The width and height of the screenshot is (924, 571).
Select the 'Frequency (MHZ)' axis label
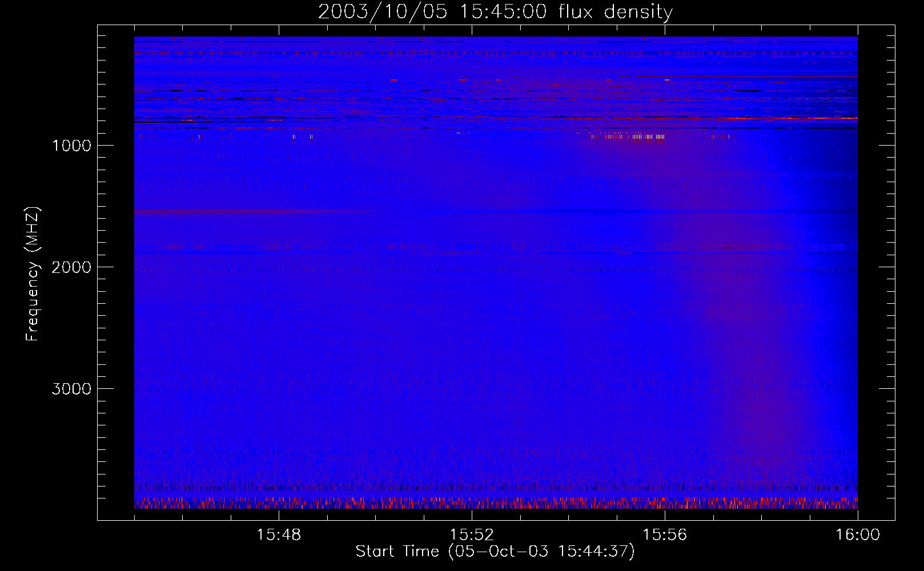pyautogui.click(x=33, y=274)
